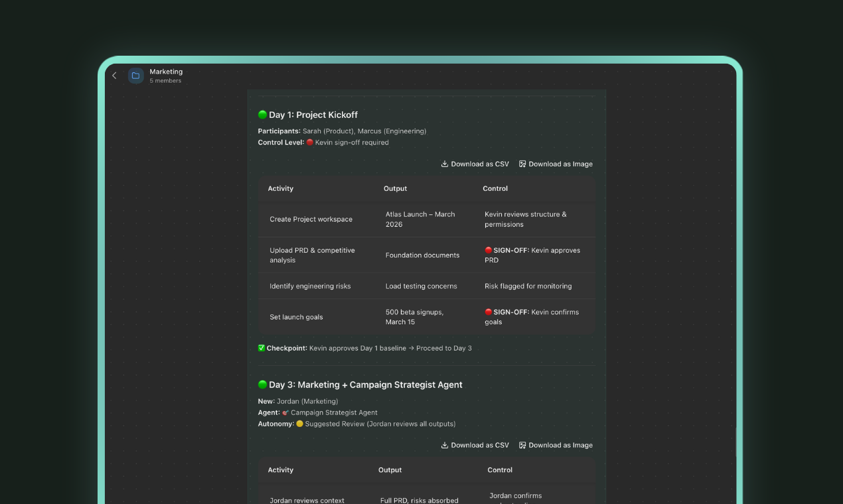Image resolution: width=843 pixels, height=504 pixels.
Task: Collapse the Checkpoint row under Day 1
Action: (365, 347)
